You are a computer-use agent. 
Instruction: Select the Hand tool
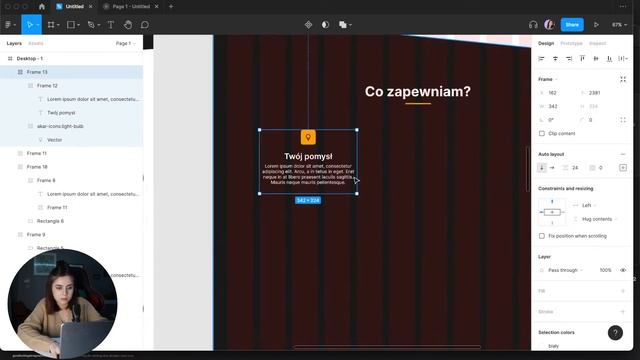point(128,25)
